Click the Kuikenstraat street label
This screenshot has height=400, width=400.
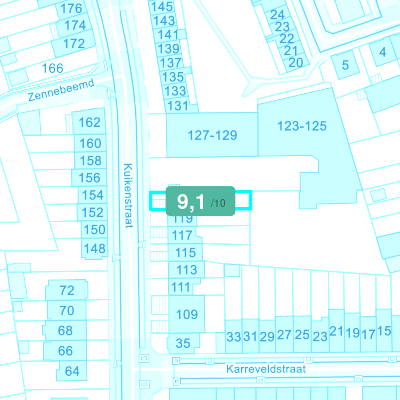[128, 196]
